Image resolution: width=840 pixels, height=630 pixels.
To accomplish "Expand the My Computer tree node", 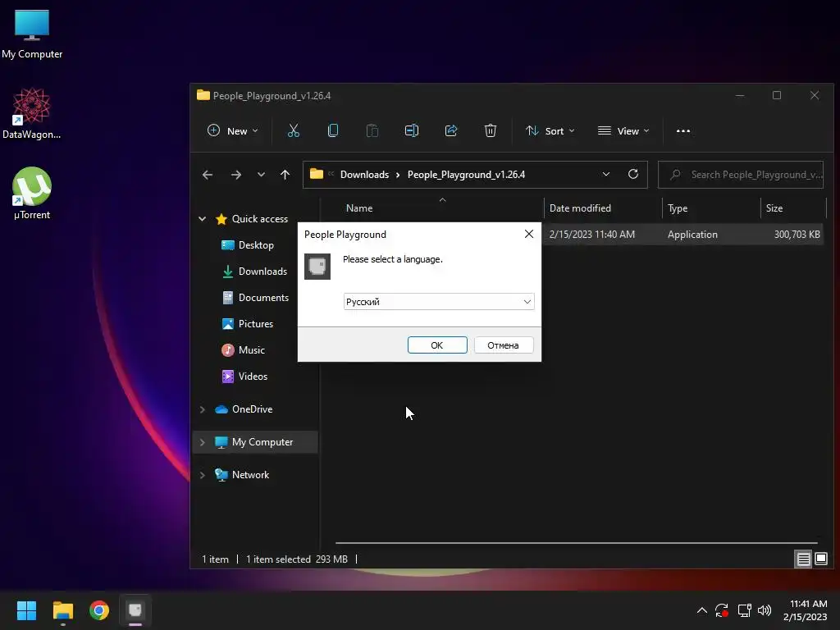I will click(x=203, y=442).
